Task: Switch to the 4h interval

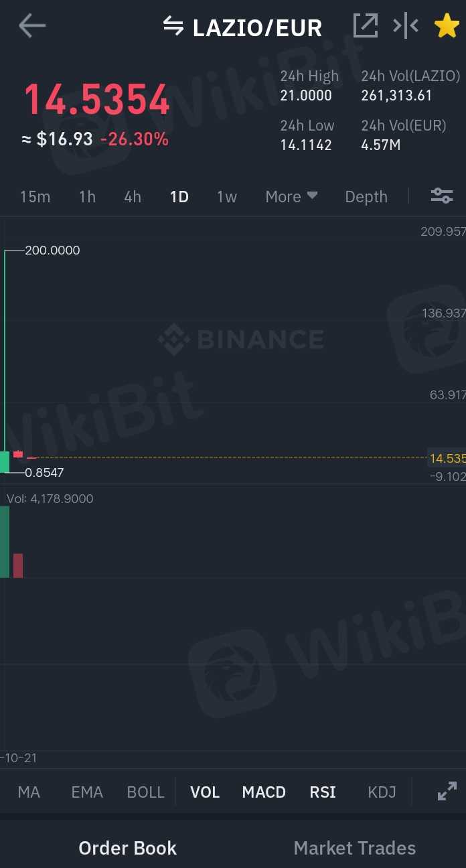Action: click(x=133, y=196)
